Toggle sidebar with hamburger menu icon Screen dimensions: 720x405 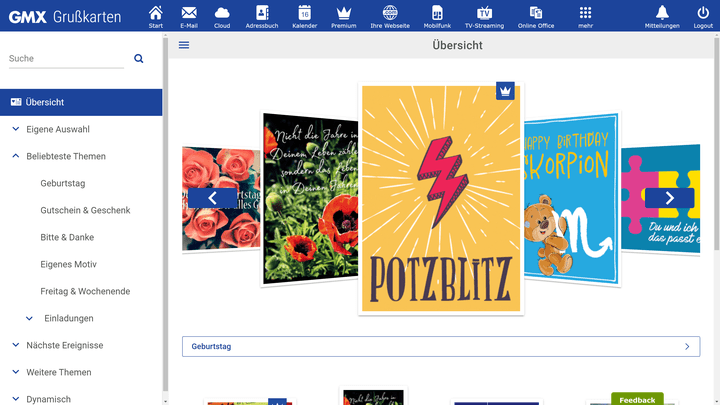[184, 45]
